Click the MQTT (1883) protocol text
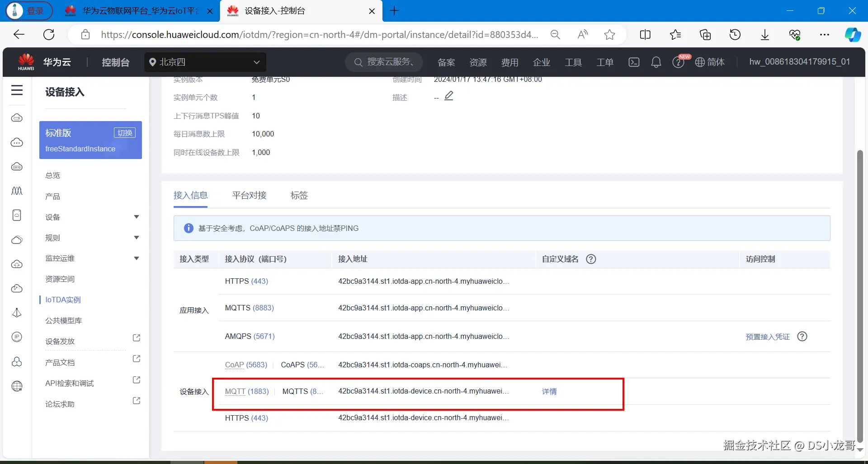The height and width of the screenshot is (464, 868). [x=247, y=391]
